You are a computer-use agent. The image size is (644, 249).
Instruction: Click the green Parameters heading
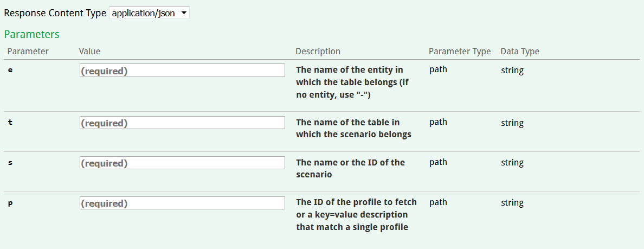pyautogui.click(x=31, y=34)
